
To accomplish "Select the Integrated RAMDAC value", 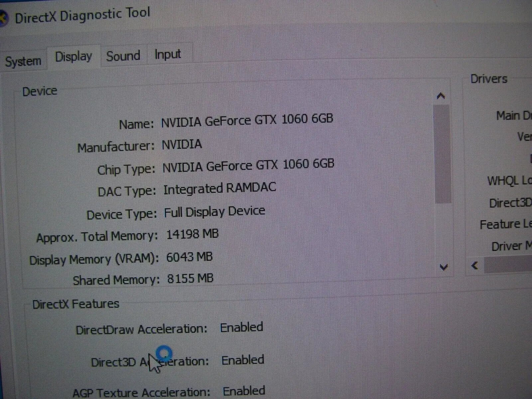I will (x=219, y=189).
